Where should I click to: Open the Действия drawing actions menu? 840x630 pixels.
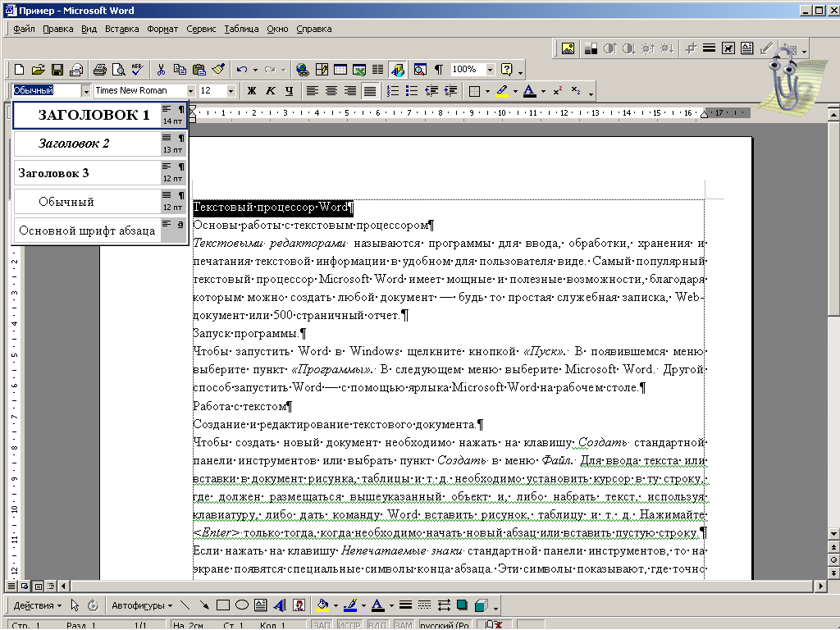coord(37,606)
